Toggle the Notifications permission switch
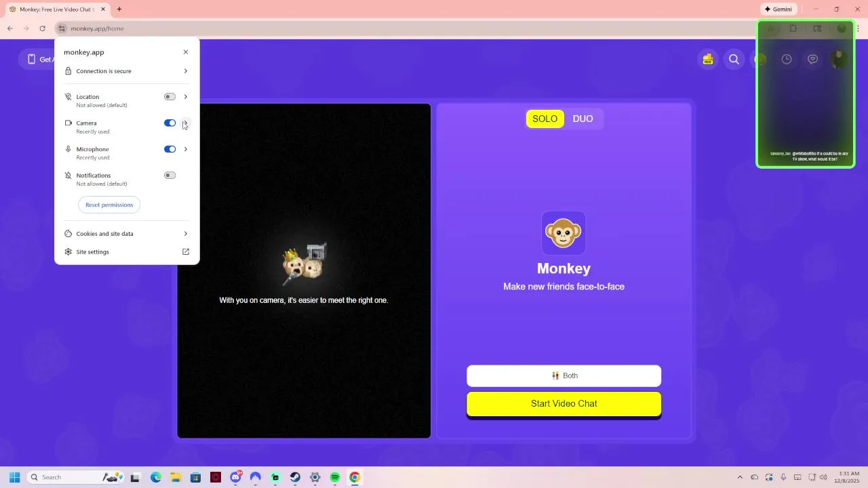Screen dimensions: 868x488 point(170,176)
